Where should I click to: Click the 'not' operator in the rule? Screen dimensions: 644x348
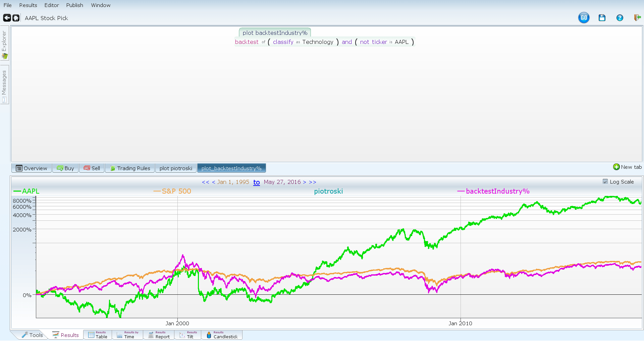coord(365,42)
